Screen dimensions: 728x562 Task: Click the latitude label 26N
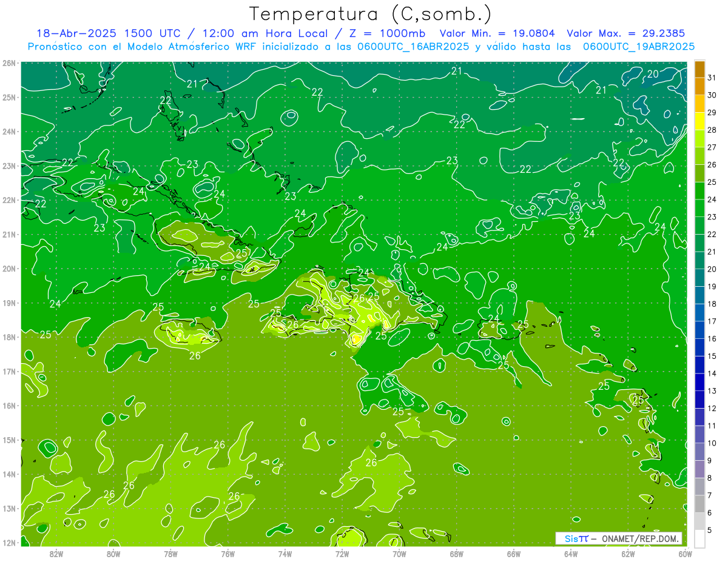(9, 63)
